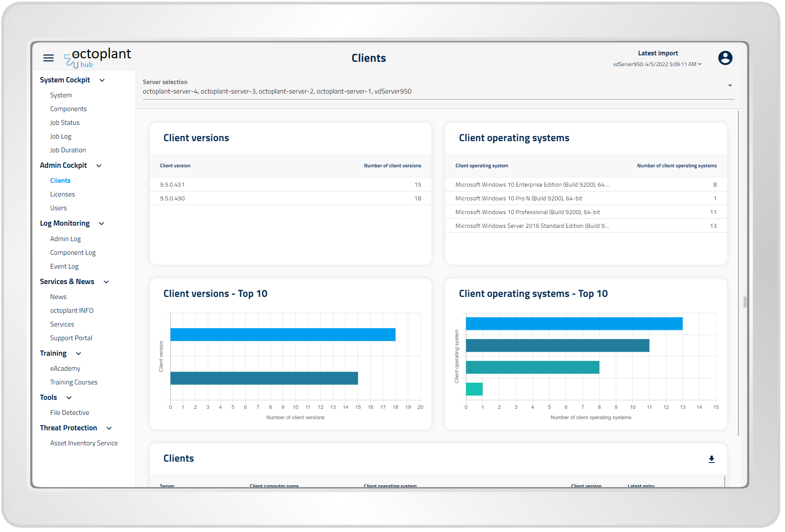This screenshot has height=532, width=785.
Task: Go to the Licenses page
Action: point(63,194)
